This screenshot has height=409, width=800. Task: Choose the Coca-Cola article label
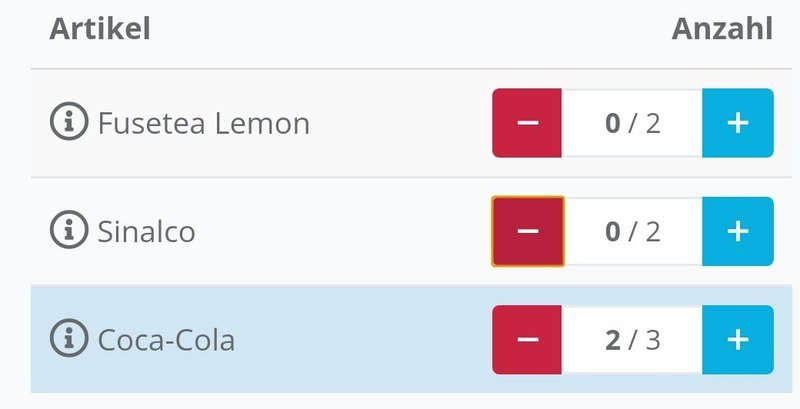click(166, 340)
